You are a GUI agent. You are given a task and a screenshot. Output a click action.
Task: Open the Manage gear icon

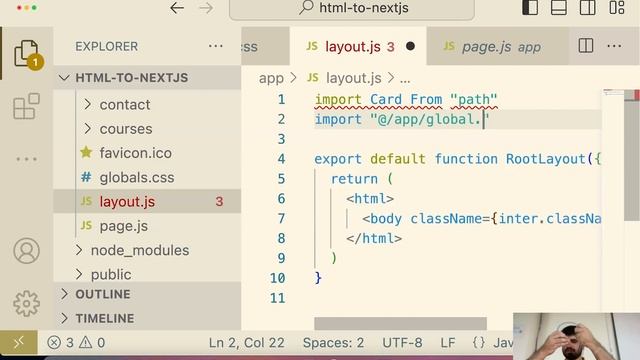point(27,303)
